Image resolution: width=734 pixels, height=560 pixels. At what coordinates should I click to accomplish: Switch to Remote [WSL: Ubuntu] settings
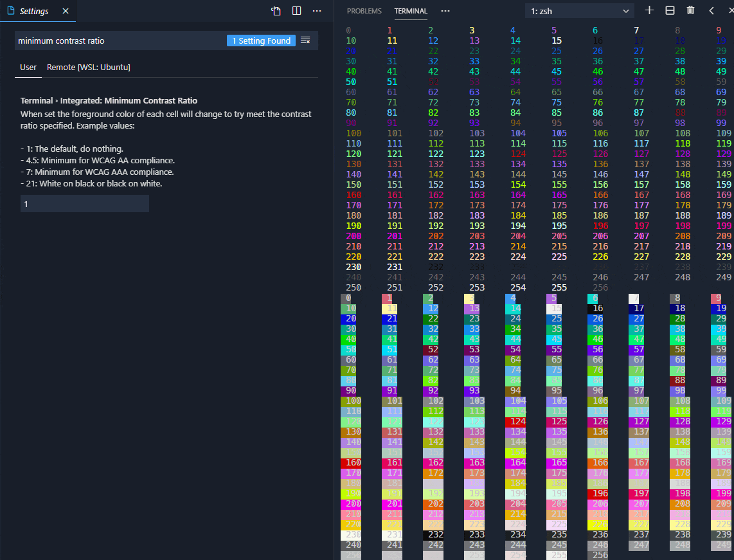89,66
